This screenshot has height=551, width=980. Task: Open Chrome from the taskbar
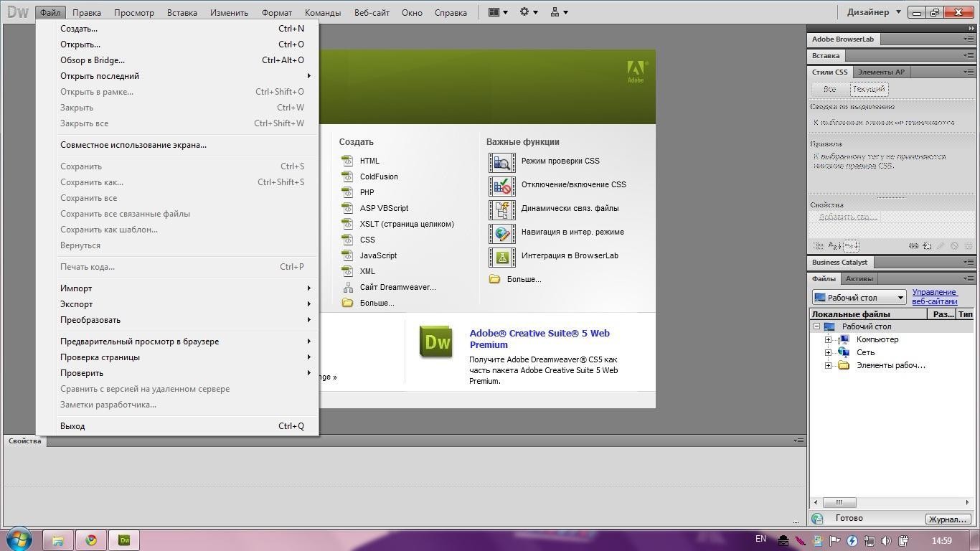(x=91, y=540)
